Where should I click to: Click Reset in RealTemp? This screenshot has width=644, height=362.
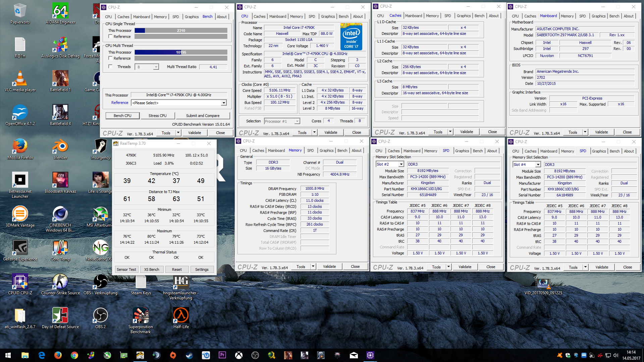(177, 269)
